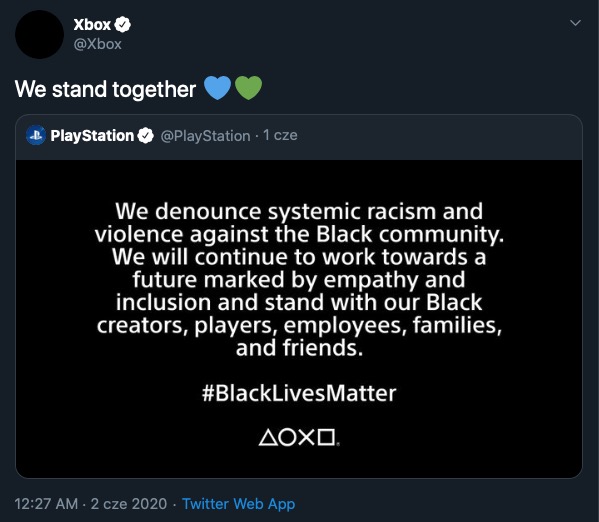The image size is (599, 522).
Task: Open the Twitter Web App link
Action: [x=238, y=504]
